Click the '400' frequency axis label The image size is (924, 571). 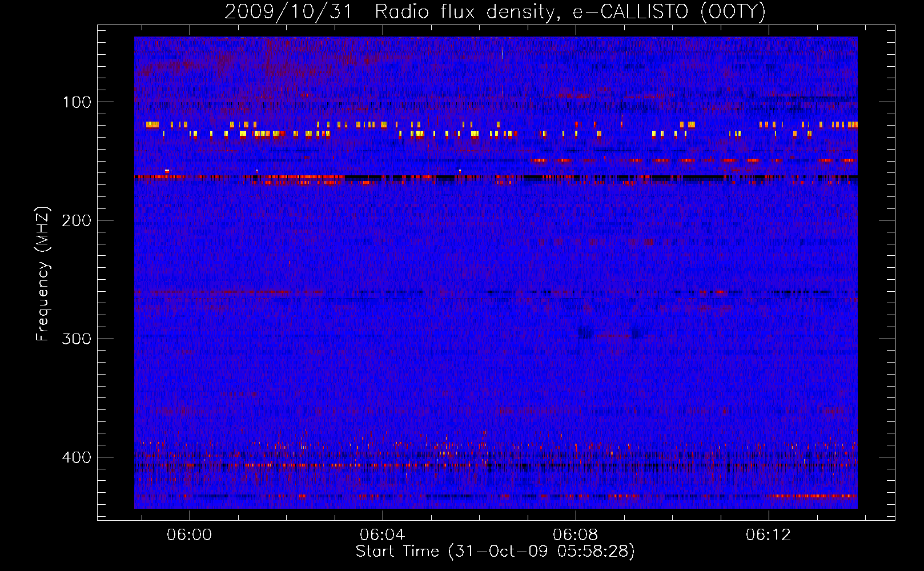point(77,457)
